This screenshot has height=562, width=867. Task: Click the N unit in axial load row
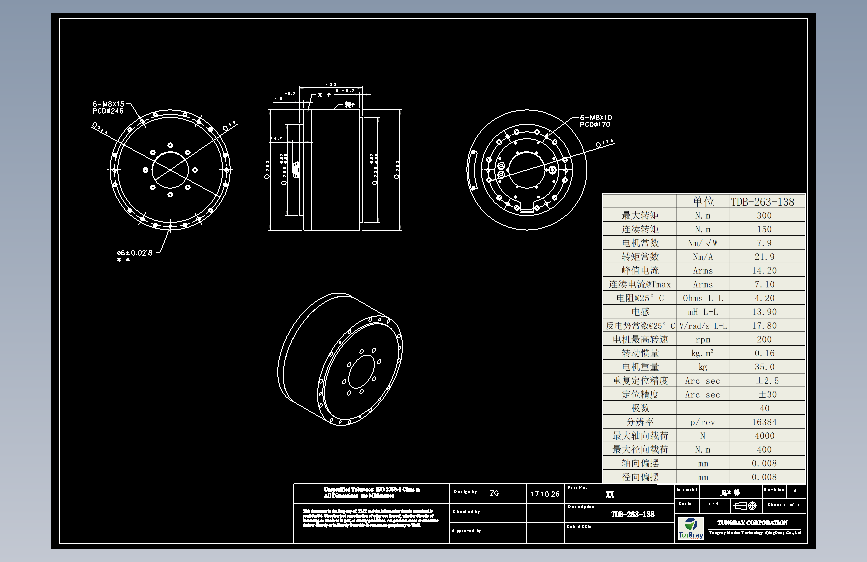[x=703, y=436]
